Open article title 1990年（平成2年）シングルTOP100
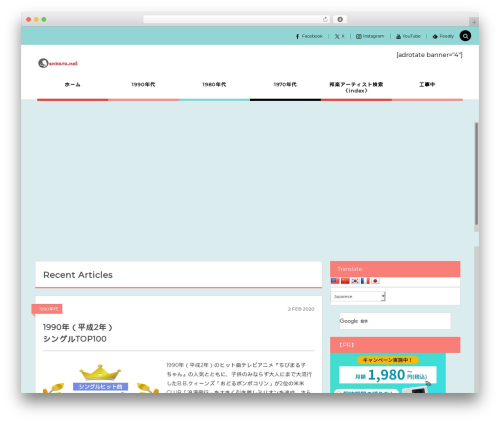The width and height of the screenshot is (500, 423). coord(78,333)
